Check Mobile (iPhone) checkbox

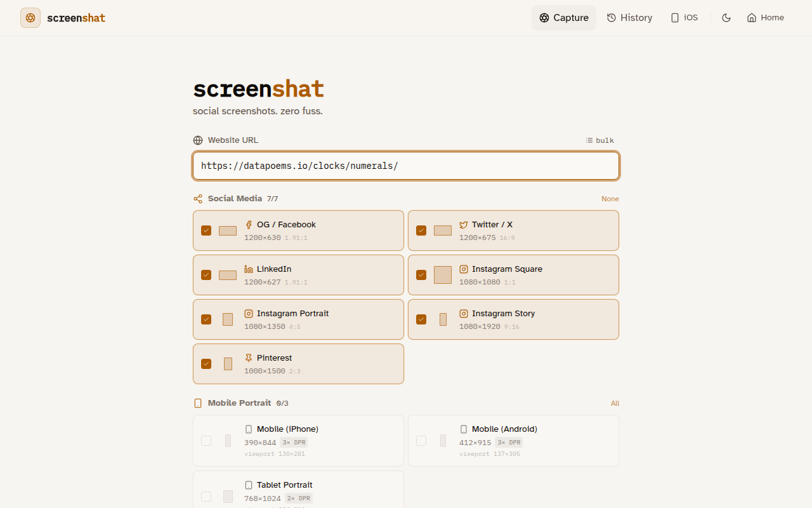point(206,441)
